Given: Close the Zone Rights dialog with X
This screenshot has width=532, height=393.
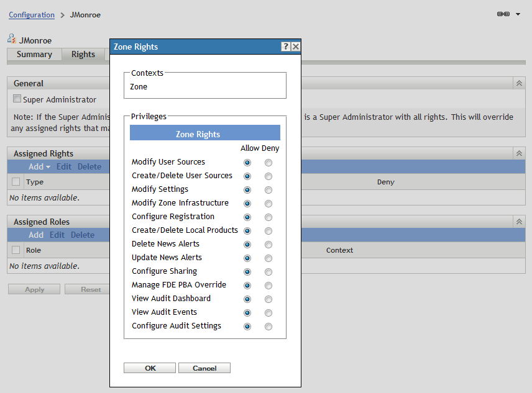Looking at the screenshot, I should [x=296, y=47].
